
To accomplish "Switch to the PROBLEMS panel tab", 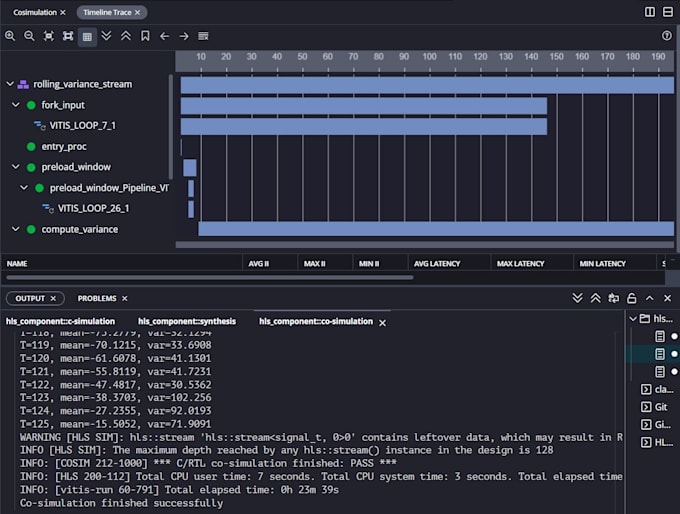I will pos(97,298).
